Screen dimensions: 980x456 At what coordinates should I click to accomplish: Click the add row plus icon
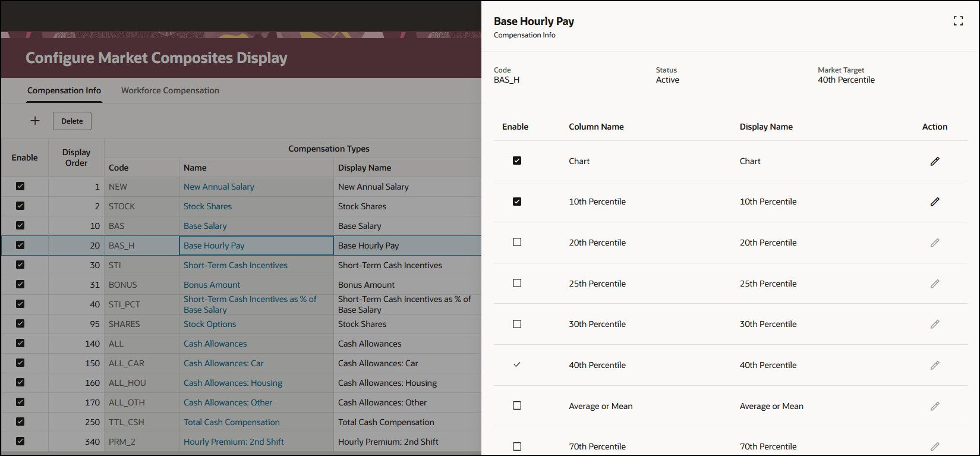35,121
